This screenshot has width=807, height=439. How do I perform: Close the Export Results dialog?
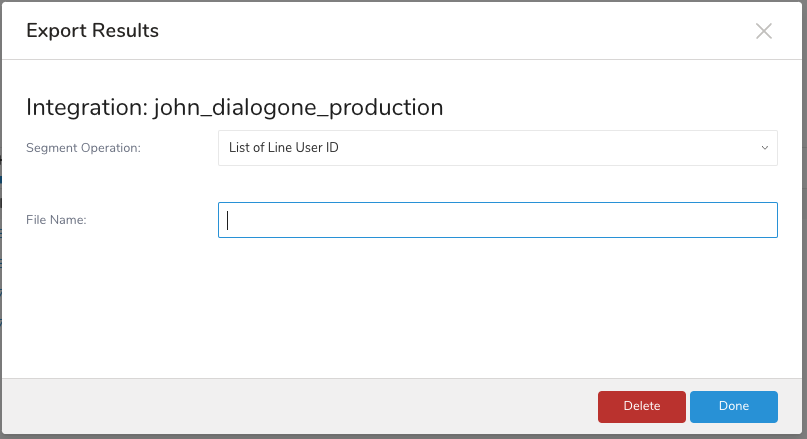pyautogui.click(x=764, y=31)
